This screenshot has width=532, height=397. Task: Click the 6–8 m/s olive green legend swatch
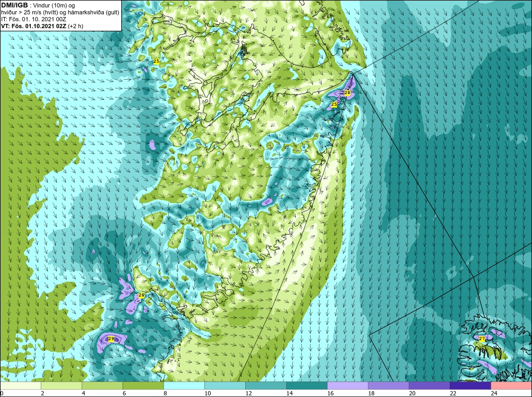143,386
